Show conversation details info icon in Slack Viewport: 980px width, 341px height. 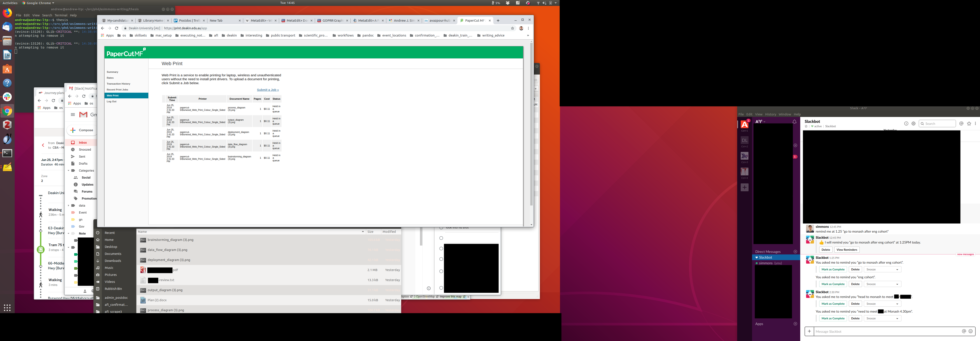906,124
